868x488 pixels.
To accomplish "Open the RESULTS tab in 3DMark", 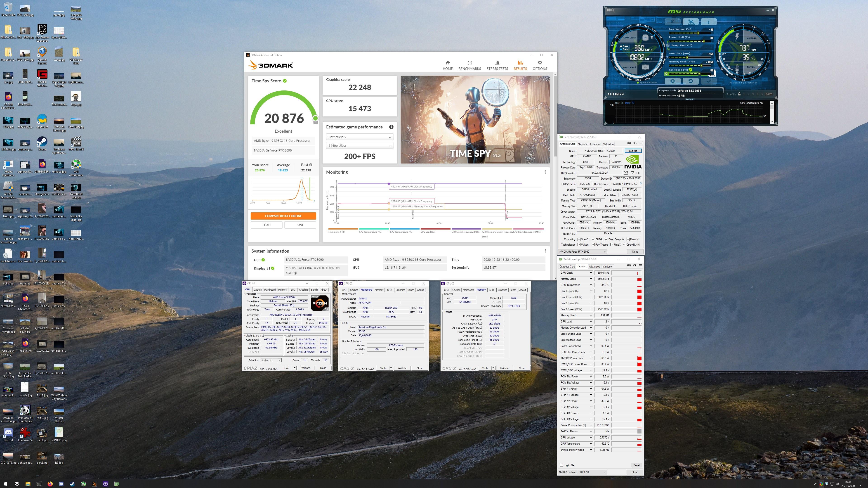I will (x=520, y=65).
